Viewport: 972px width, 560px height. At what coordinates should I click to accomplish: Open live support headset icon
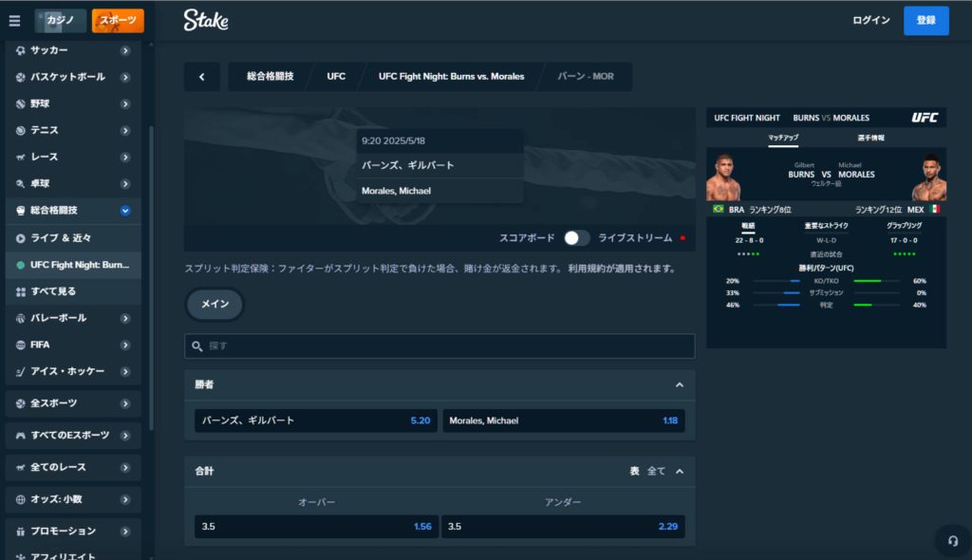[x=953, y=541]
